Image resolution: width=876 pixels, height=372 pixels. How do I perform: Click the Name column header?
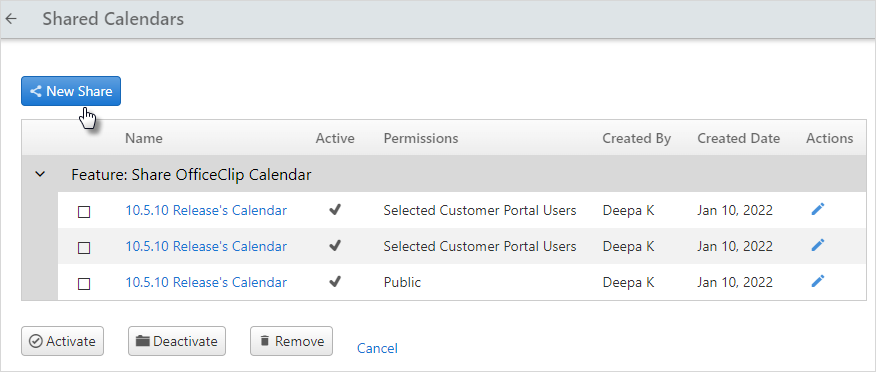tap(144, 139)
